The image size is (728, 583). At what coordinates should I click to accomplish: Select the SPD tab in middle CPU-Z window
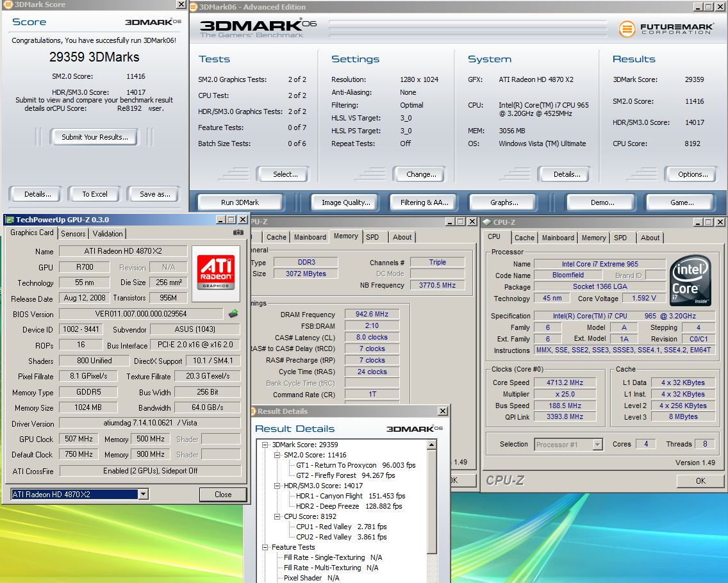coord(372,237)
